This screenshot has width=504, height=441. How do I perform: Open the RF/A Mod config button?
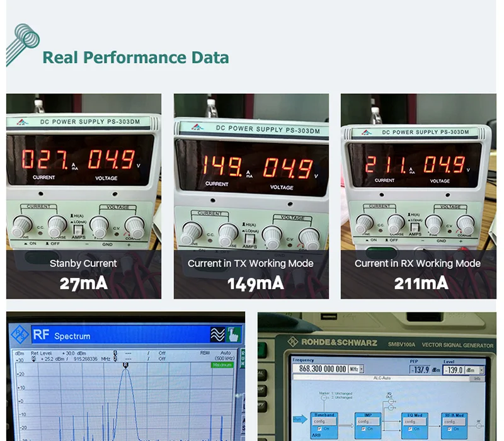[x=454, y=421]
